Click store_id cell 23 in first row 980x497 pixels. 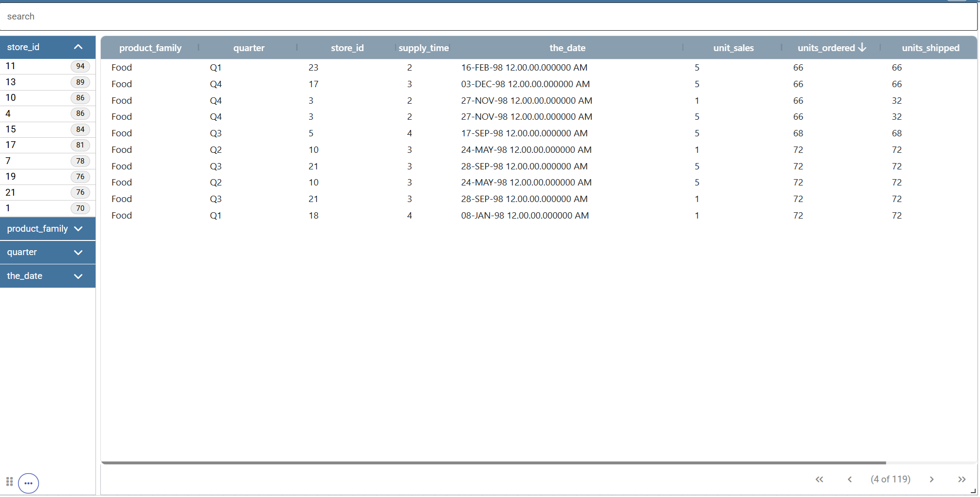[313, 68]
